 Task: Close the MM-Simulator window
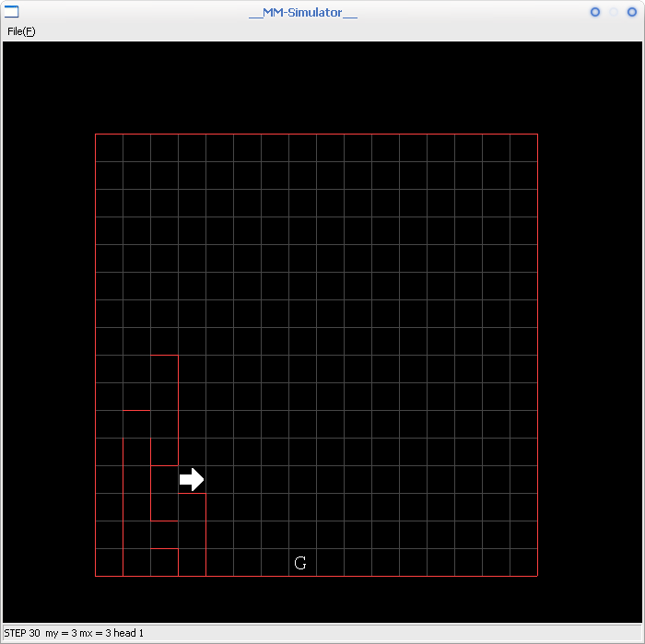(632, 12)
